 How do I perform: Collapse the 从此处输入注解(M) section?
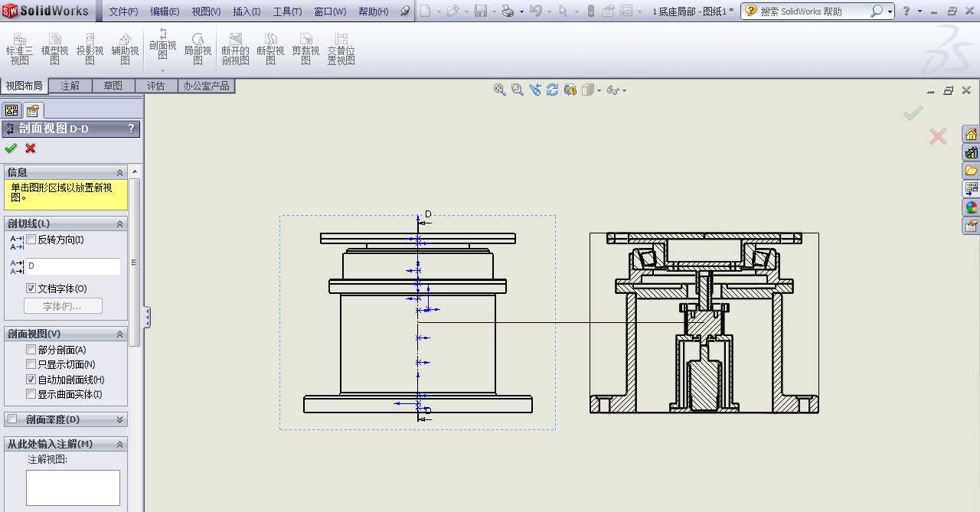(119, 444)
